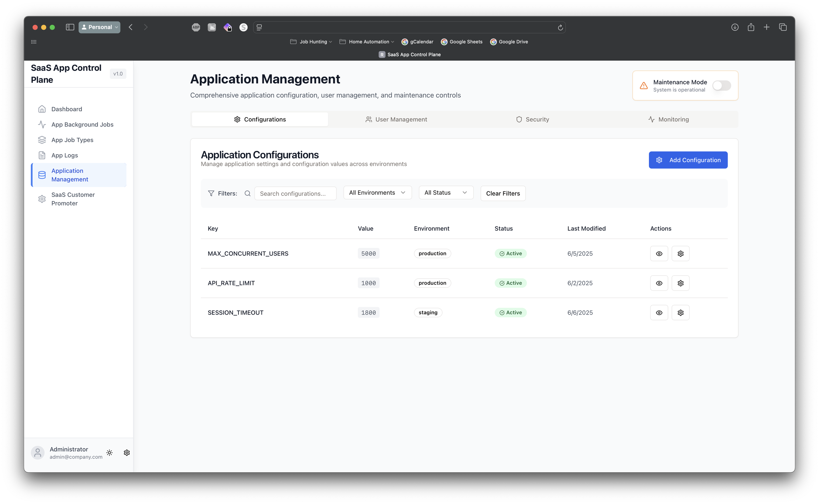Open App Logs document icon

point(42,155)
